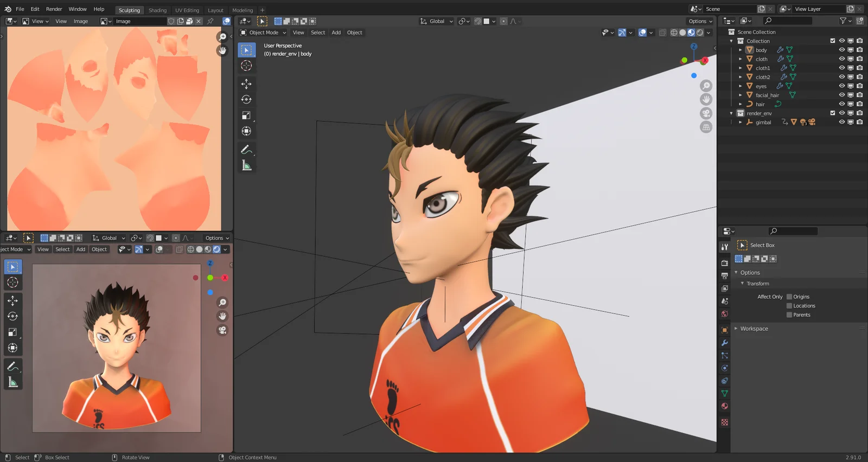868x462 pixels.
Task: Hide the body object with its eye icon
Action: (x=842, y=50)
